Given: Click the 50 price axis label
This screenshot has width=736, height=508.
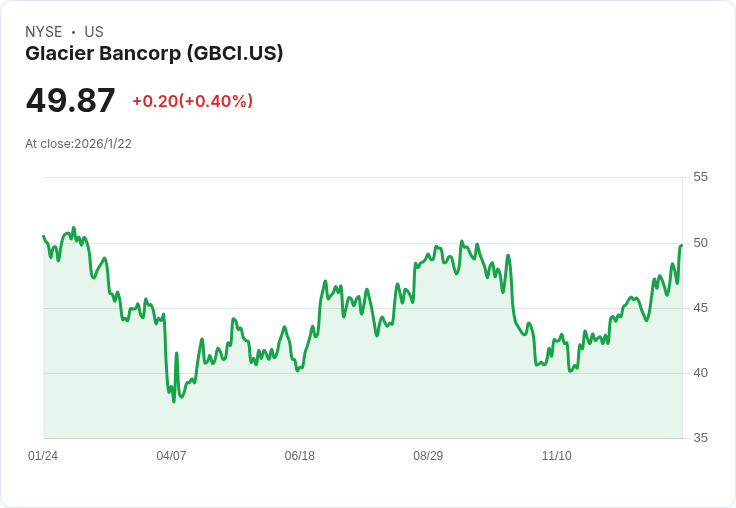Looking at the screenshot, I should coord(700,243).
